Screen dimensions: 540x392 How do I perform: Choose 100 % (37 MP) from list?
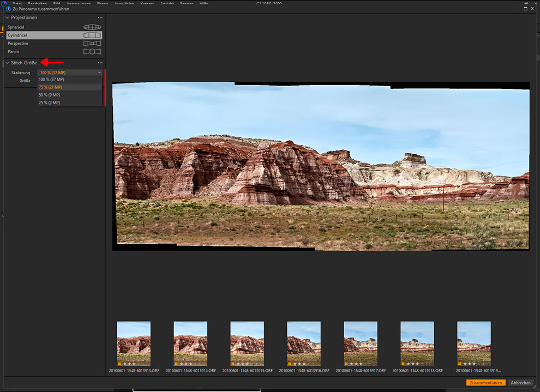[x=70, y=80]
